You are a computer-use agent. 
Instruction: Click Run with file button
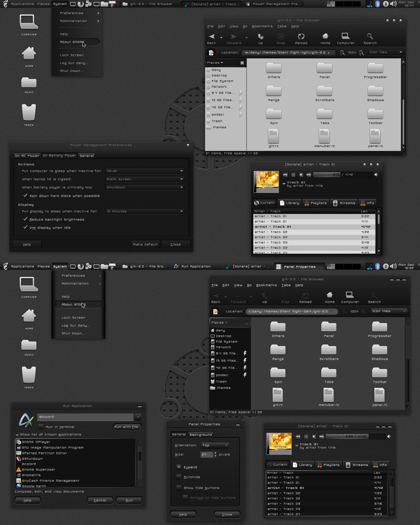point(128,427)
